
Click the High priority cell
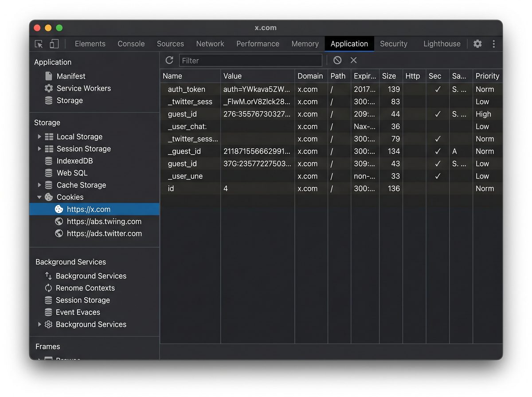point(483,114)
